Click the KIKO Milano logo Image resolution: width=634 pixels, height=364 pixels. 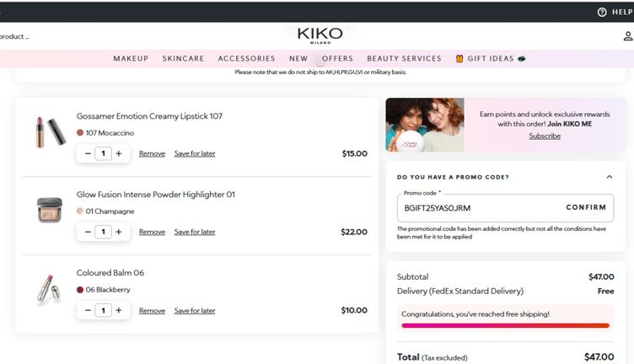tap(320, 35)
